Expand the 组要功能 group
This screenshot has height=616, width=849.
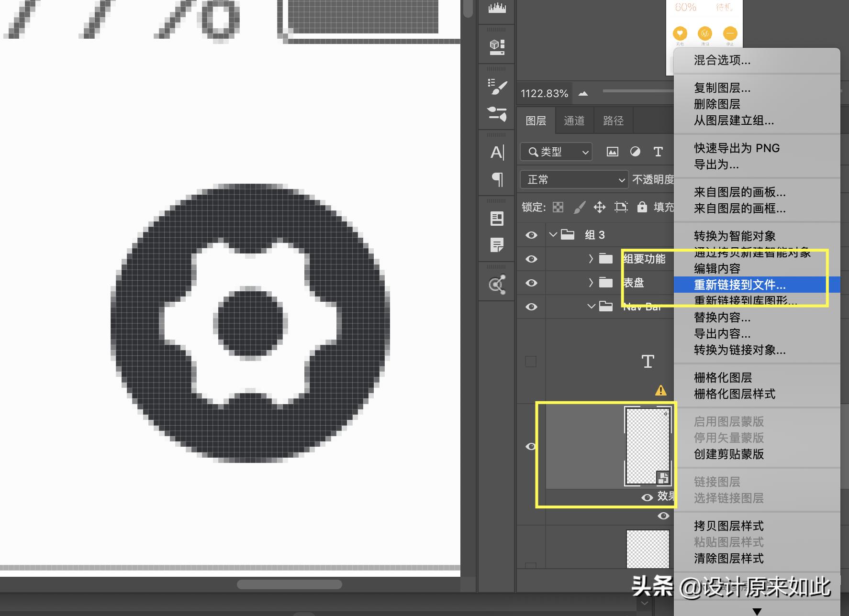click(591, 259)
